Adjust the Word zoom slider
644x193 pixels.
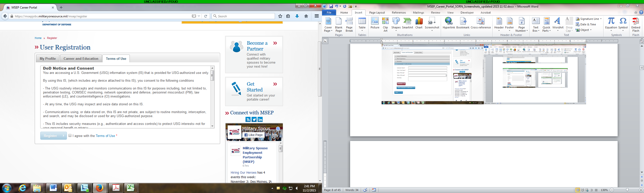point(627,190)
